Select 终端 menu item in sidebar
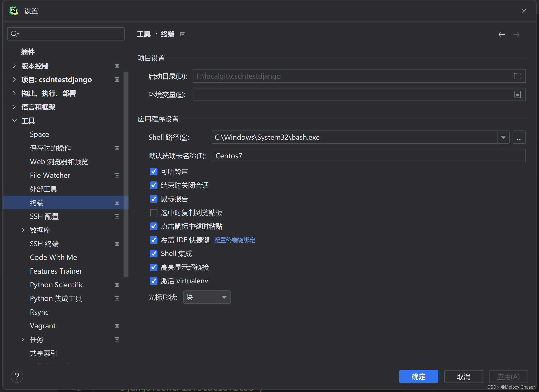This screenshot has width=539, height=392. tap(37, 203)
